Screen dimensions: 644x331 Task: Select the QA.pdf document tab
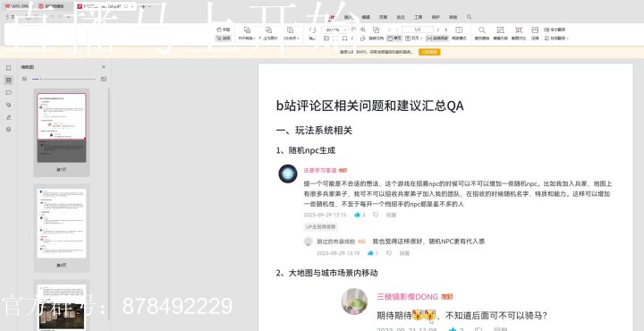pos(105,6)
